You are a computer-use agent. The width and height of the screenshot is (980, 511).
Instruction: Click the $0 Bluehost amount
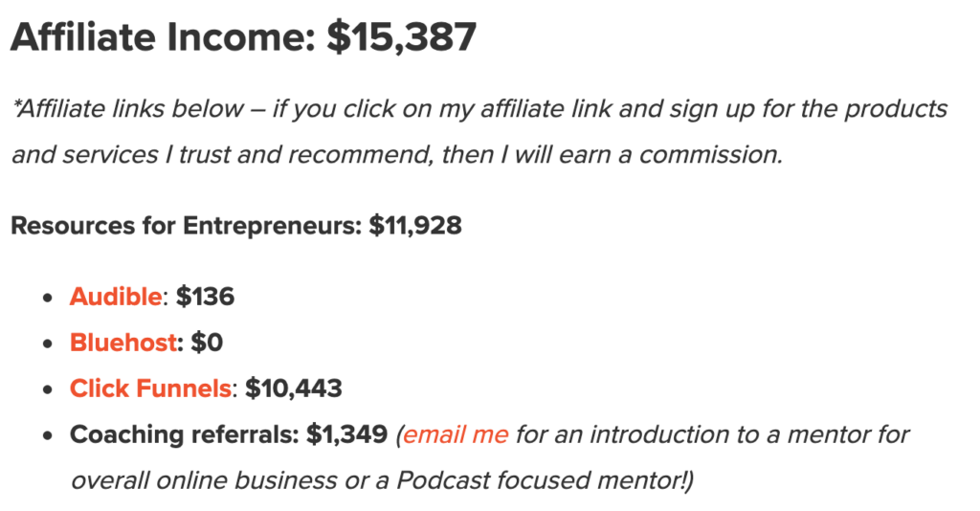click(x=207, y=343)
